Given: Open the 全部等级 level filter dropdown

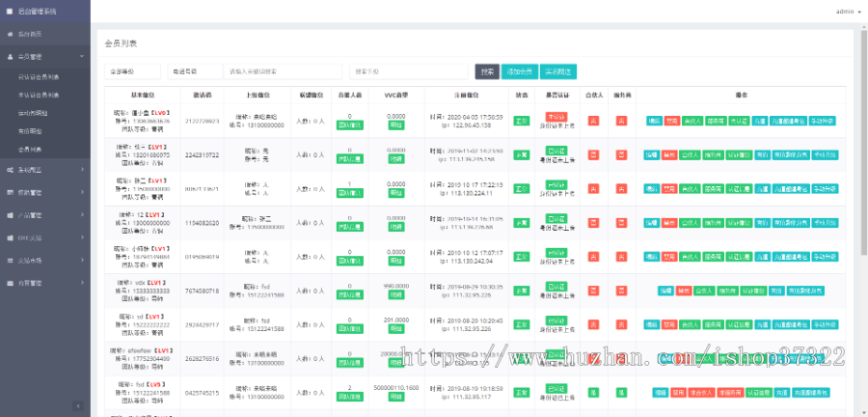Looking at the screenshot, I should (x=132, y=71).
